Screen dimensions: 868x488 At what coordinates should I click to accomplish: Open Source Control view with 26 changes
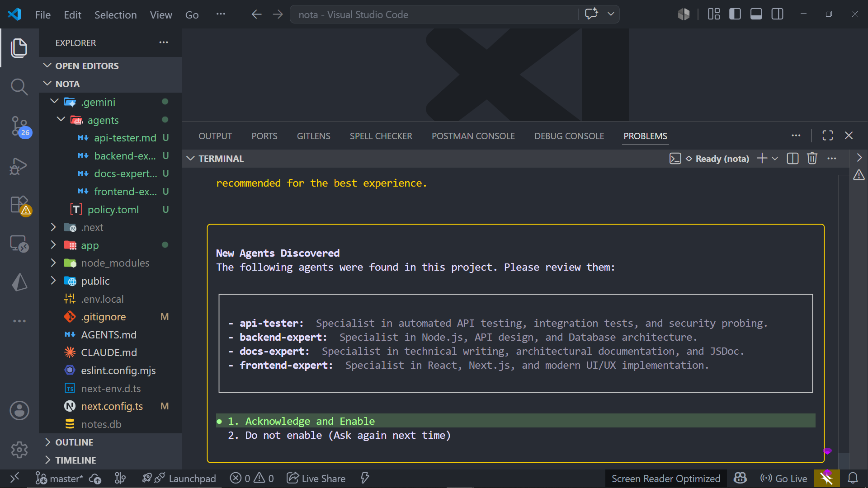click(x=19, y=127)
